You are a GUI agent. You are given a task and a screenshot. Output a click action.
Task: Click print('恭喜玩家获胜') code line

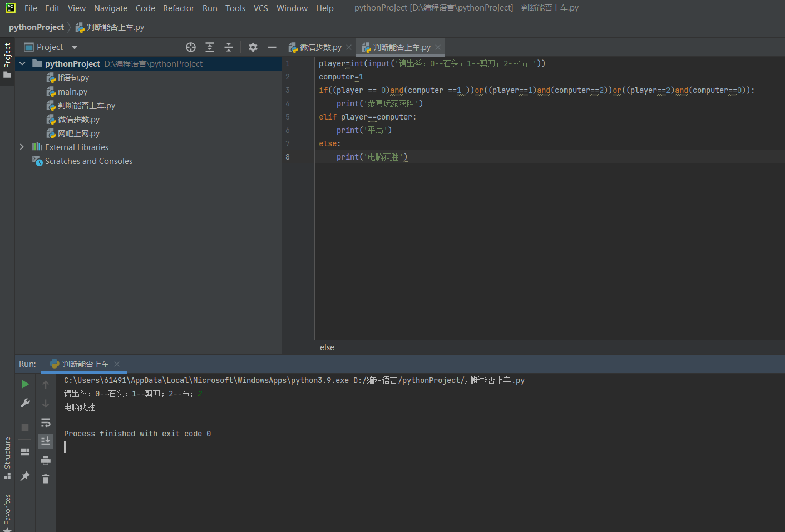379,103
